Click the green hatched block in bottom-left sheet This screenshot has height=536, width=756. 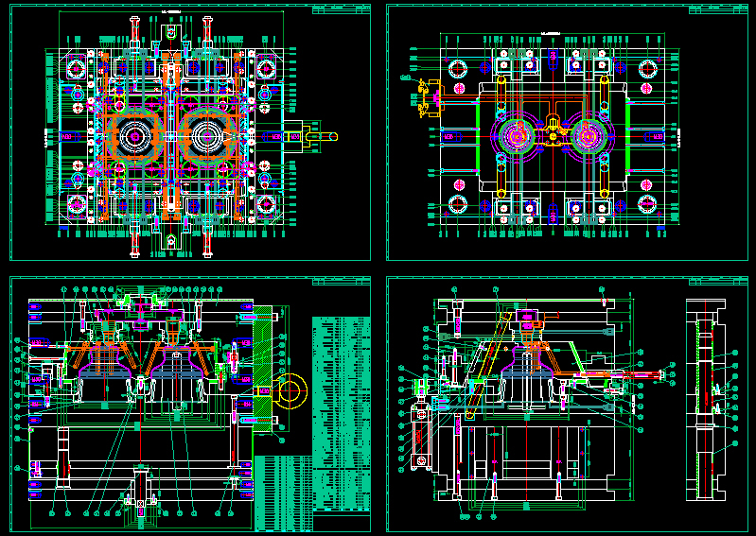(263, 370)
